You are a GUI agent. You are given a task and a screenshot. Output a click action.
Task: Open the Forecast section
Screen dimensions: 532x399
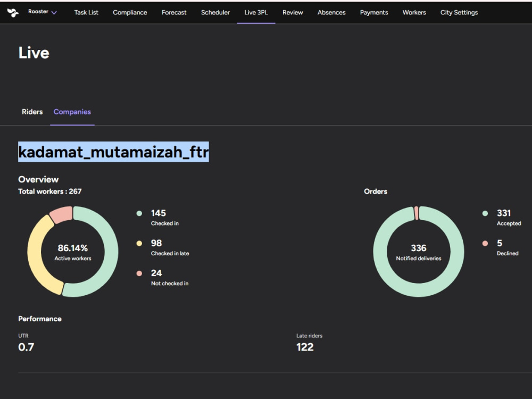(x=174, y=13)
